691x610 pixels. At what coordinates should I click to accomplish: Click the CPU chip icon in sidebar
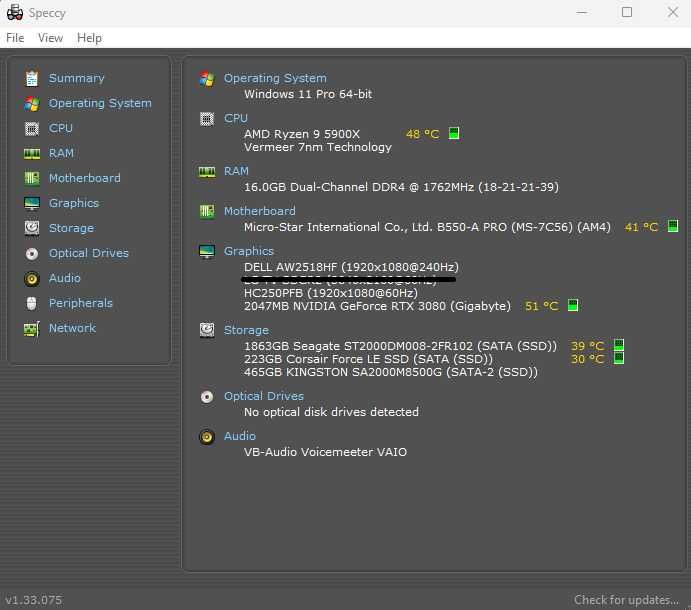32,129
